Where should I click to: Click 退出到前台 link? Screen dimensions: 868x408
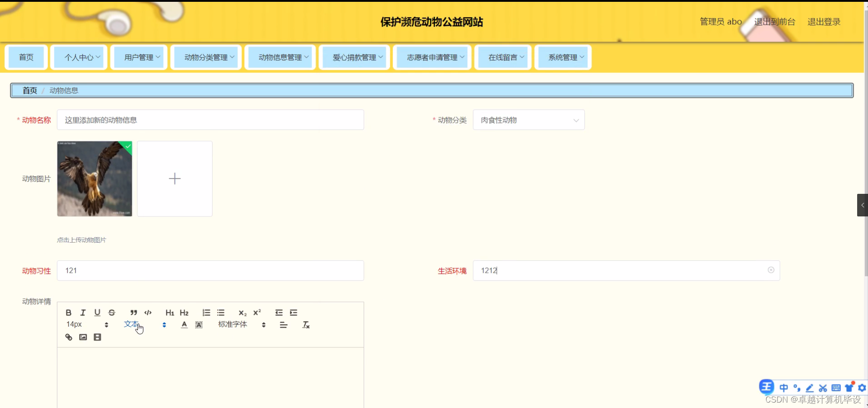tap(774, 22)
